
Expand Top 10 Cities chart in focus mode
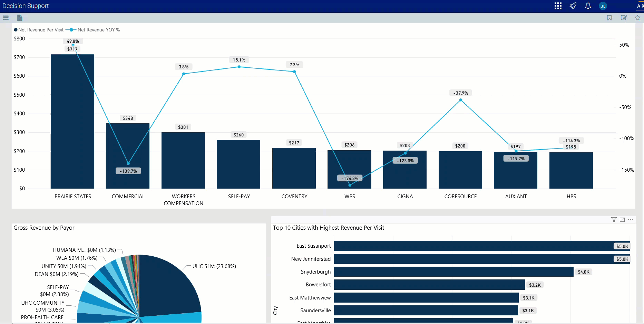(622, 220)
